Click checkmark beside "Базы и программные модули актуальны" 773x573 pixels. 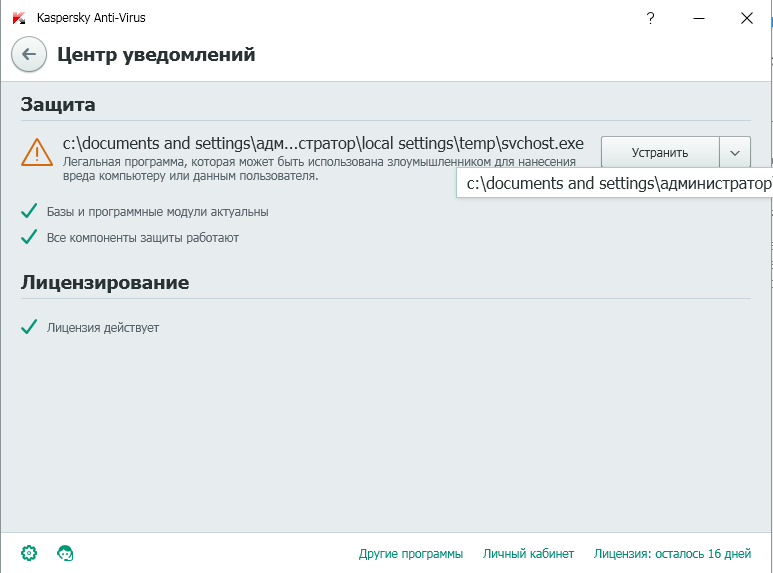click(29, 211)
